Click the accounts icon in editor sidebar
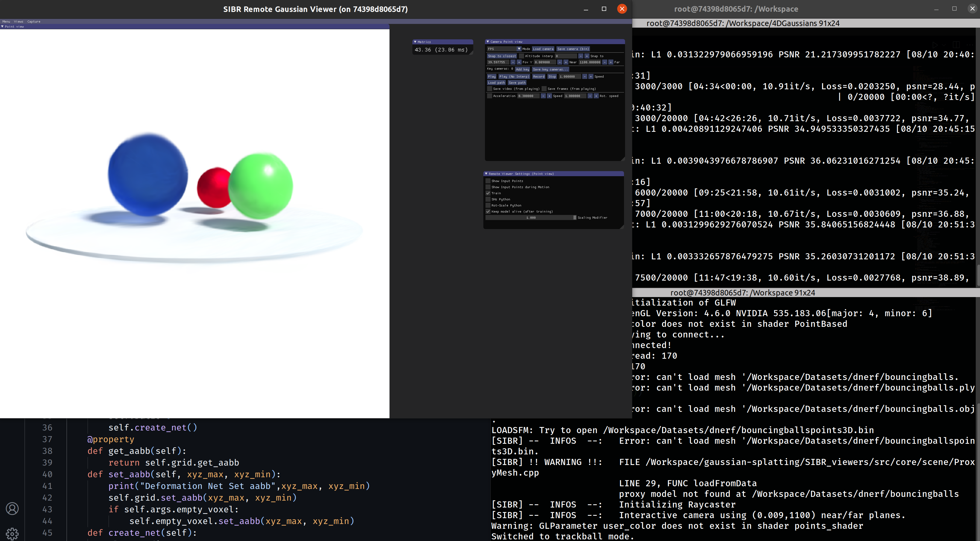Image resolution: width=980 pixels, height=541 pixels. (x=12, y=508)
